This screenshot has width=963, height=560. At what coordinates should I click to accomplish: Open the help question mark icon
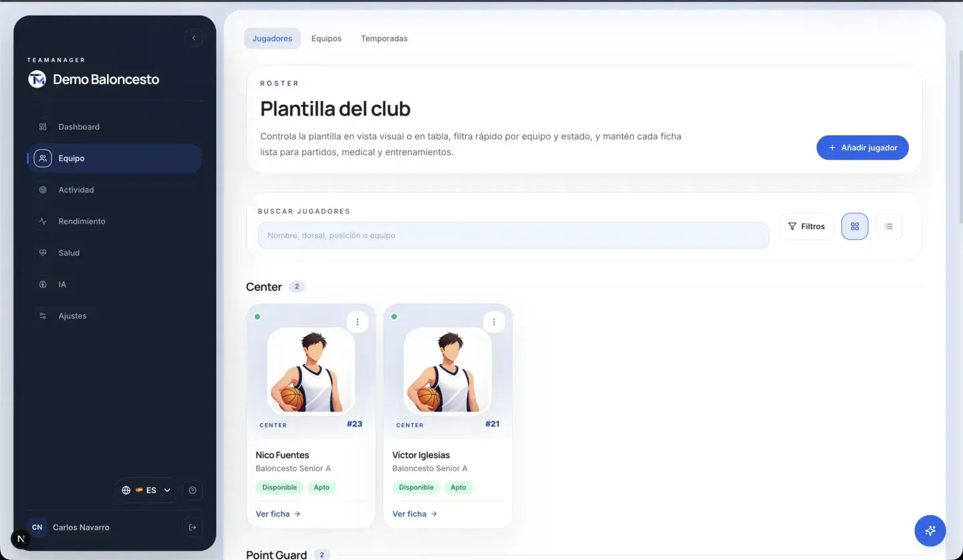click(193, 491)
